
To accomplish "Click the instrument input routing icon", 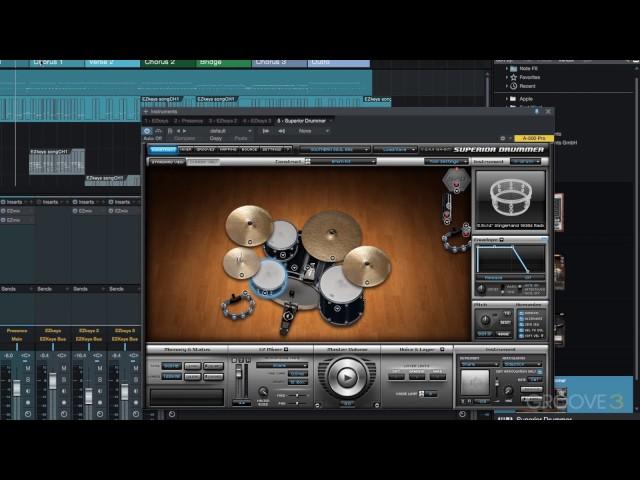I will 266,131.
